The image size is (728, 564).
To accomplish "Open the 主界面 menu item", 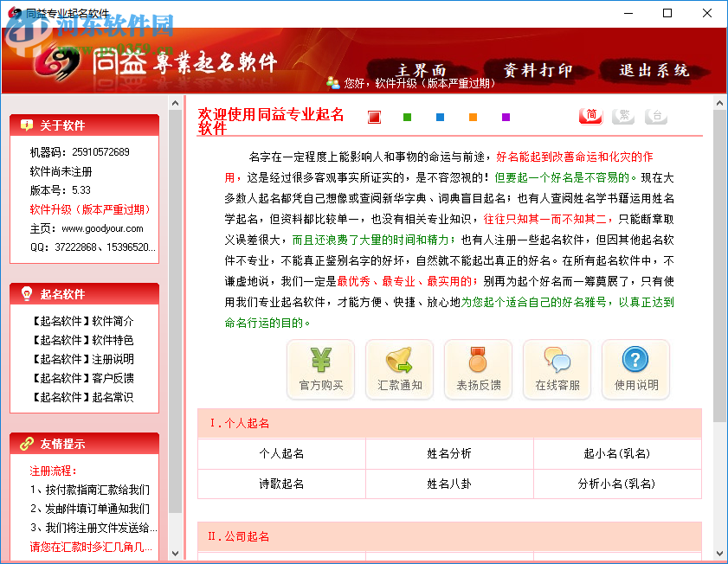I will (421, 72).
